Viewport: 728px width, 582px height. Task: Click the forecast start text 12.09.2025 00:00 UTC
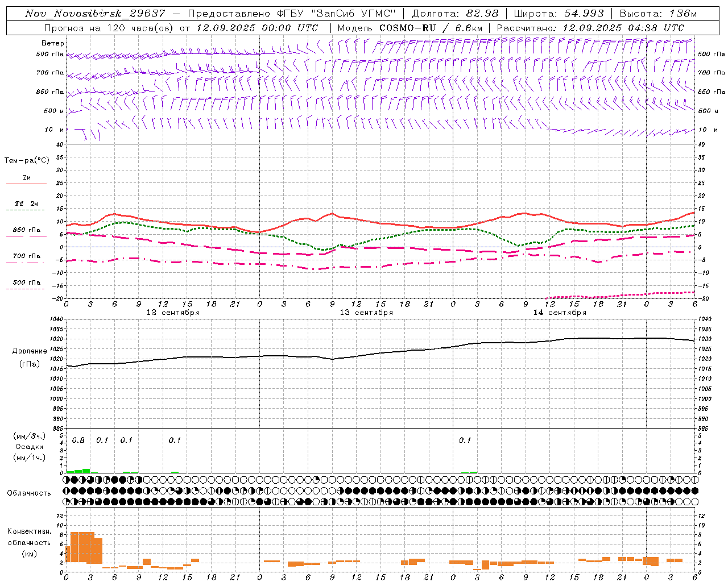pyautogui.click(x=257, y=28)
